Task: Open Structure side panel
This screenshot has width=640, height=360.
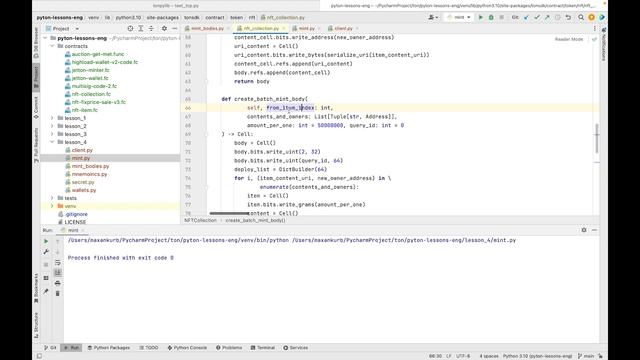Action: pyautogui.click(x=36, y=325)
